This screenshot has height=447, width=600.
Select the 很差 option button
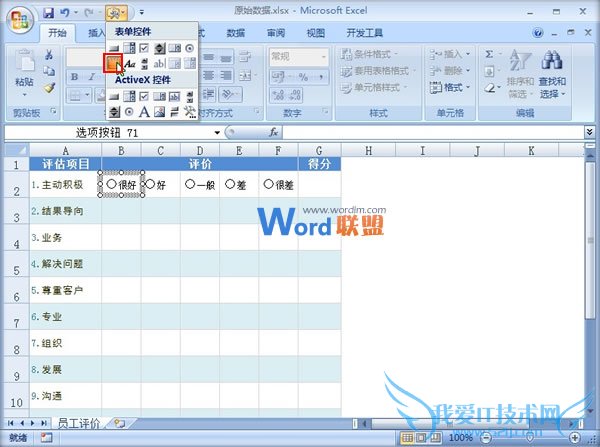269,184
